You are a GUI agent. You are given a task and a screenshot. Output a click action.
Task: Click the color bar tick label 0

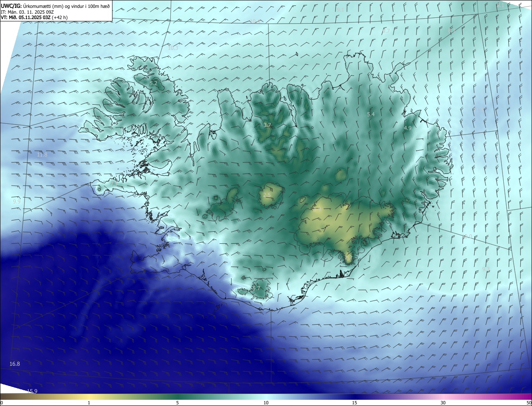coord(2,403)
